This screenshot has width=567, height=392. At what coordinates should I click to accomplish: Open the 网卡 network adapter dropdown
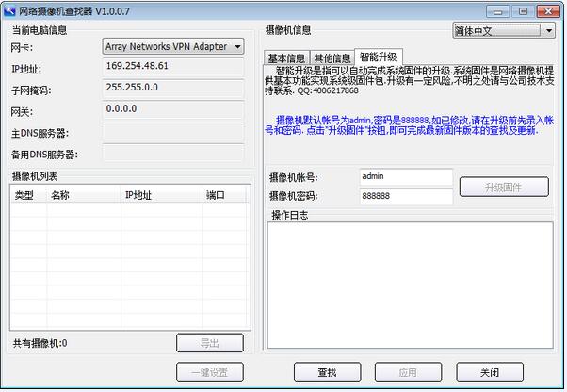173,47
